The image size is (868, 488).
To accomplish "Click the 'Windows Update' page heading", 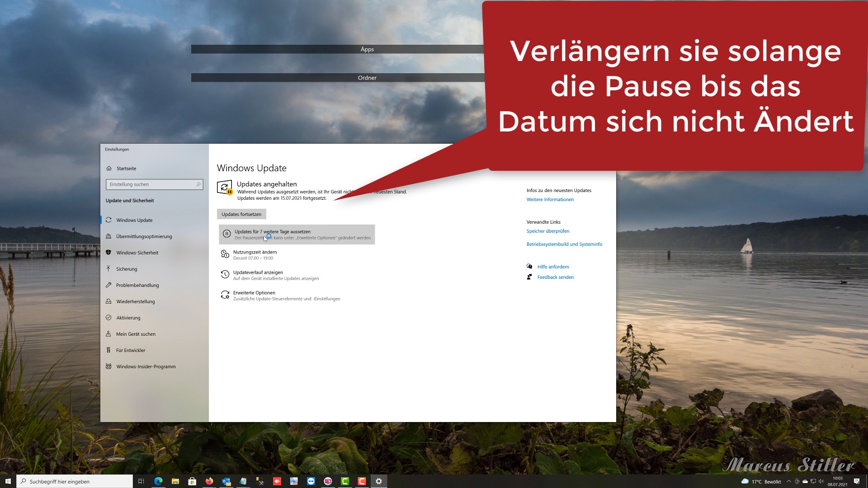I will click(x=252, y=168).
